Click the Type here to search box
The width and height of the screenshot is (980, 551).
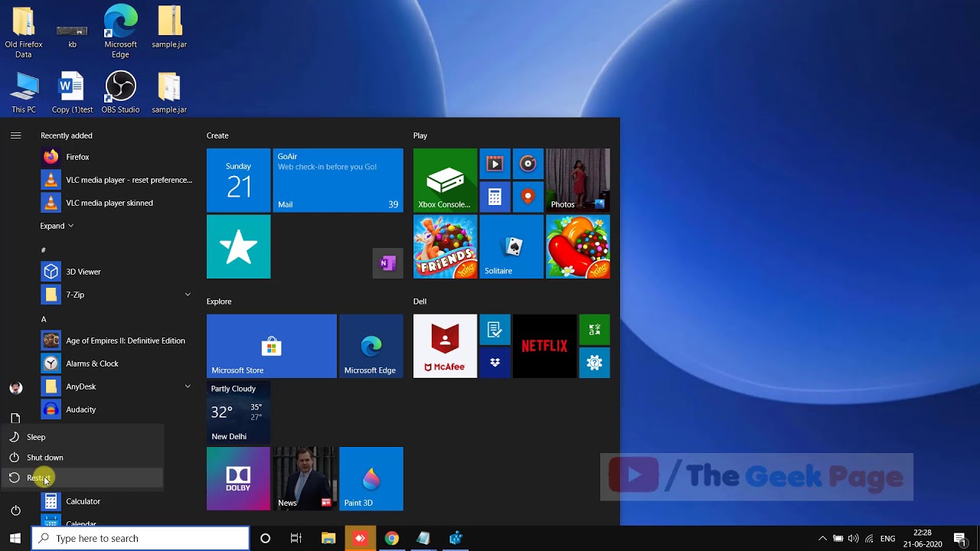coord(140,538)
